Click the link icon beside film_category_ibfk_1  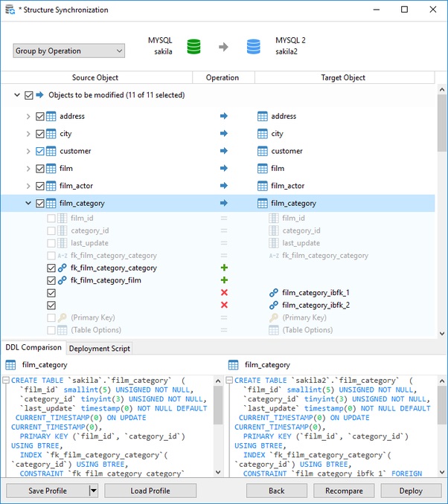point(274,292)
